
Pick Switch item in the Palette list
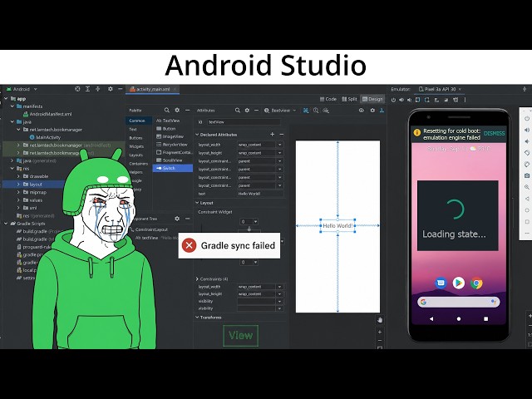pyautogui.click(x=173, y=168)
